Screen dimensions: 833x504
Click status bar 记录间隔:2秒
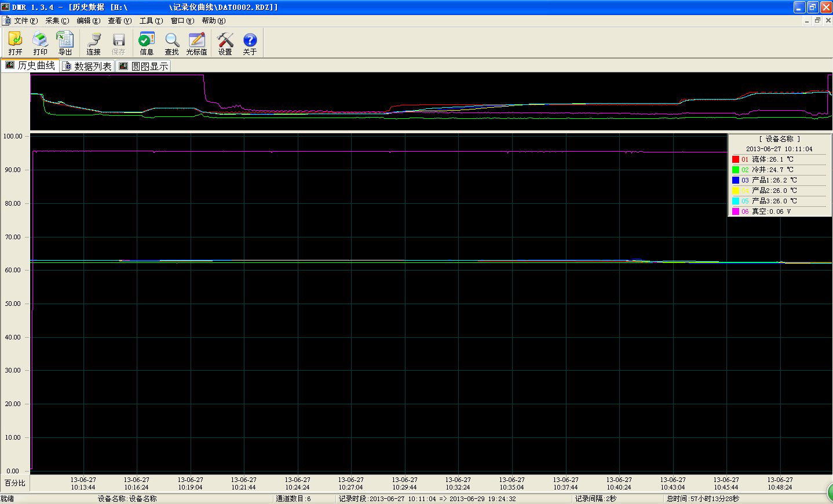595,499
